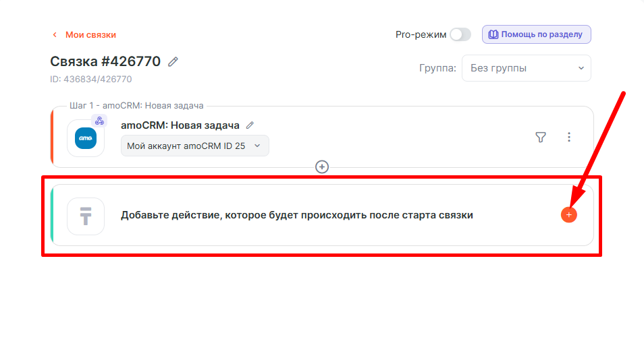Image resolution: width=644 pixels, height=360 pixels.
Task: Edit the amoCRM: Новая задача step name
Action: [x=250, y=125]
